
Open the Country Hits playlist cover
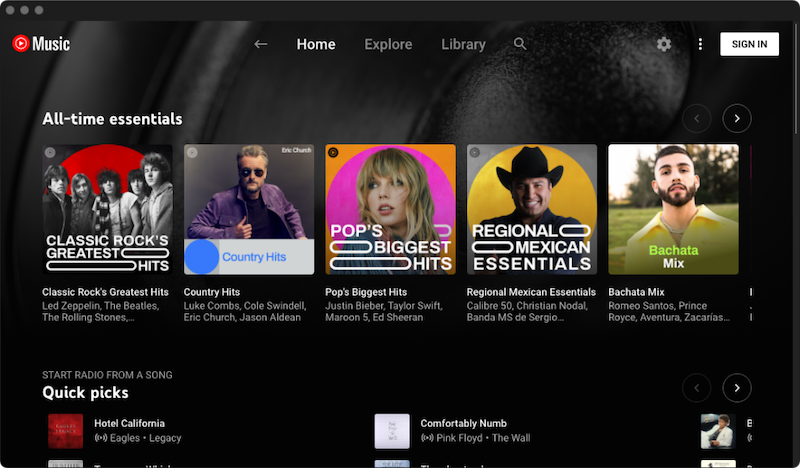coord(249,209)
